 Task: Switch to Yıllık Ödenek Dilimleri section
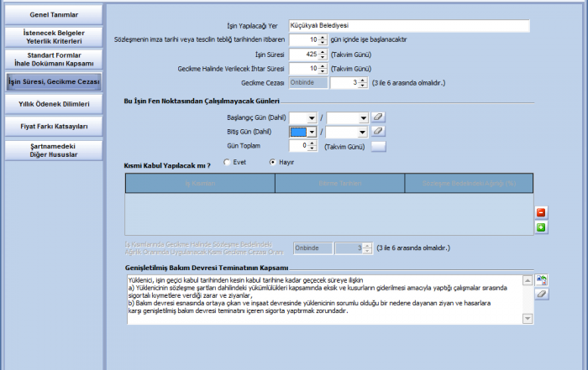[53, 103]
